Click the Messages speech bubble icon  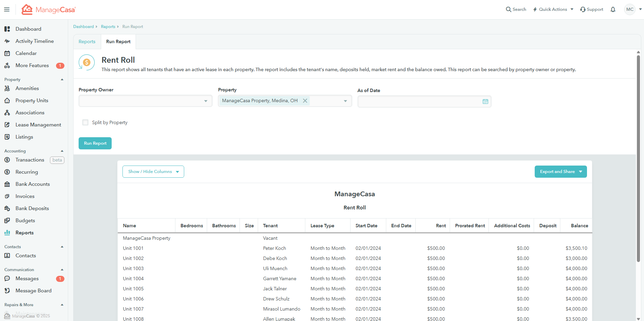coord(7,279)
